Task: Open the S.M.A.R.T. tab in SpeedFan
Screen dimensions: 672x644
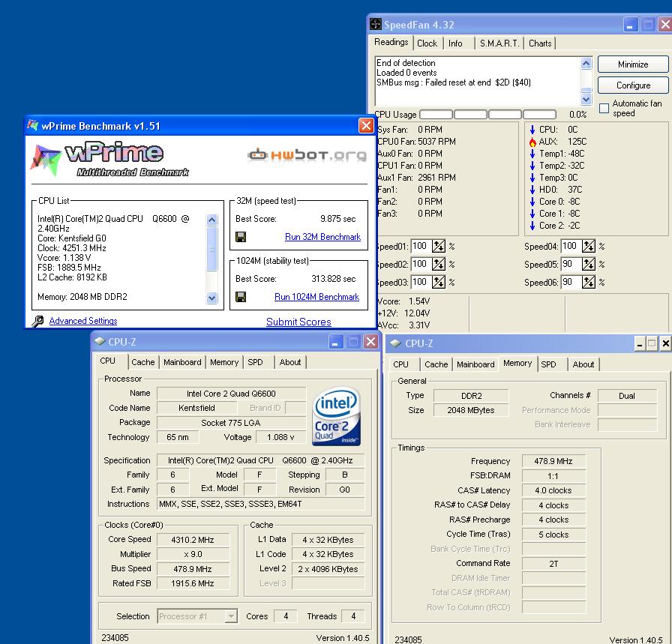Action: point(499,43)
